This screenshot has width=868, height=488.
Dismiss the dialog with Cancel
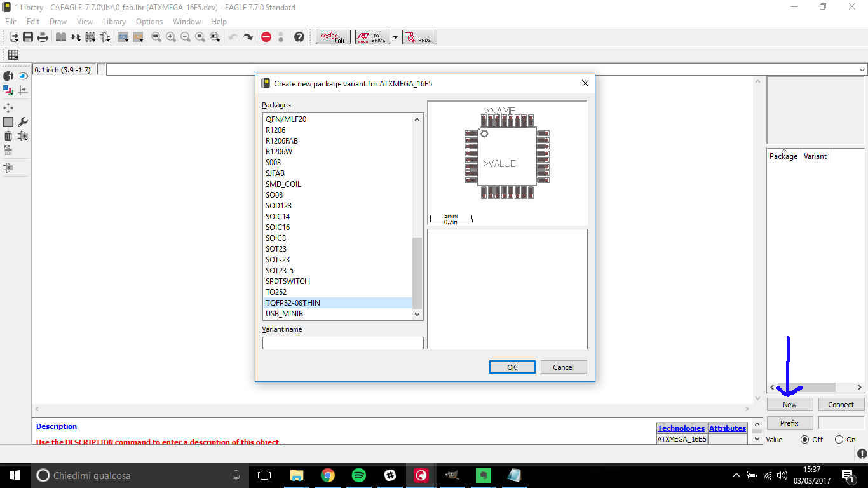point(564,367)
